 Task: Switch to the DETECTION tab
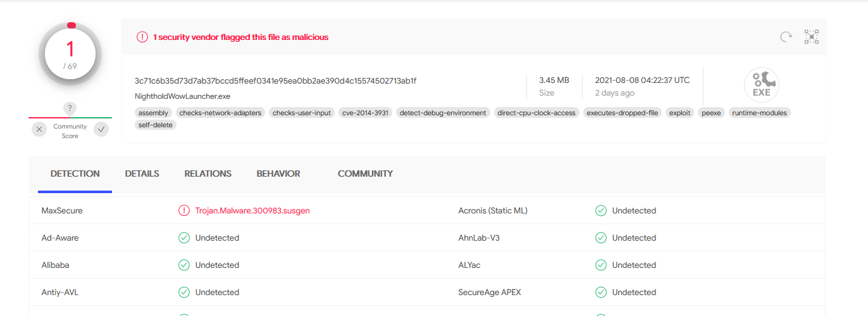pyautogui.click(x=75, y=174)
